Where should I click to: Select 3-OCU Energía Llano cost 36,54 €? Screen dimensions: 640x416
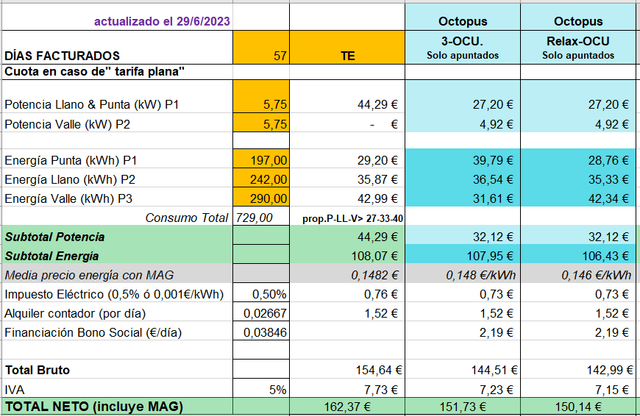[463, 178]
